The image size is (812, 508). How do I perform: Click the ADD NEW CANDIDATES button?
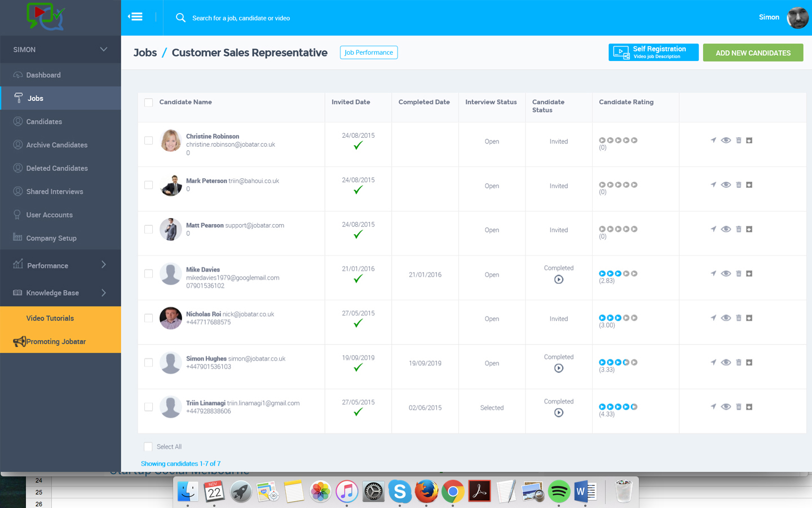(753, 53)
